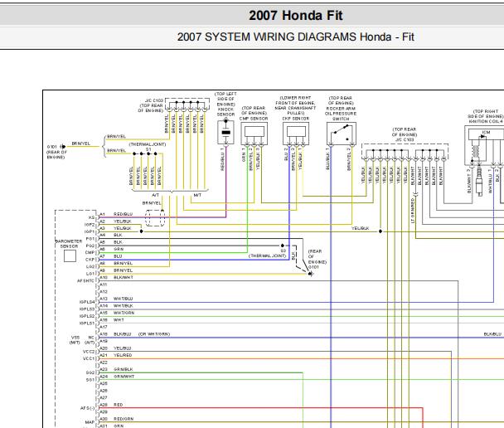Viewport: 504px width, 428px height.
Task: Click pin A6 'GRN' wire label
Action: click(x=119, y=249)
